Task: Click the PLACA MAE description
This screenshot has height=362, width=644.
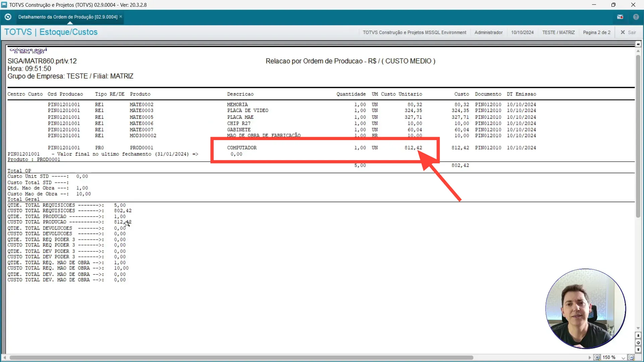Action: pos(240,117)
